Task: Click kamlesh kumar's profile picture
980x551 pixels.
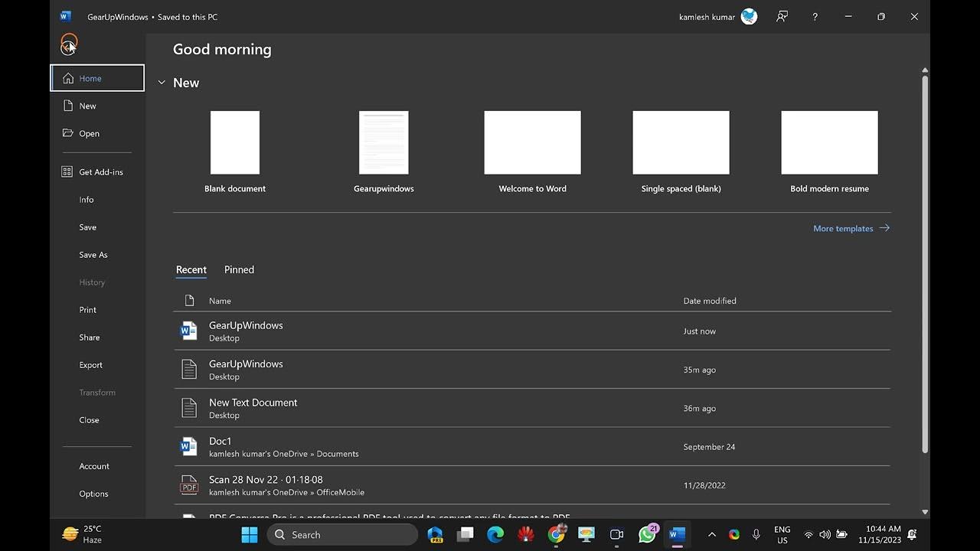Action: point(750,17)
